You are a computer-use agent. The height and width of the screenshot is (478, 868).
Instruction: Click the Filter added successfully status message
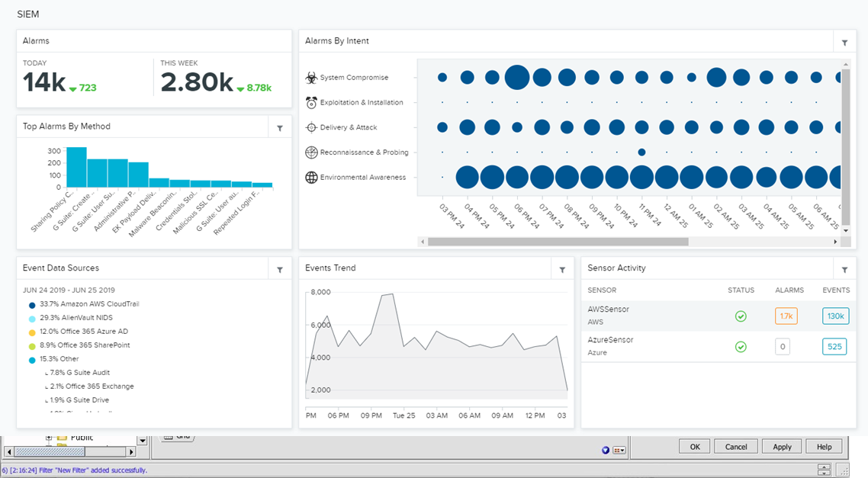pos(76,470)
